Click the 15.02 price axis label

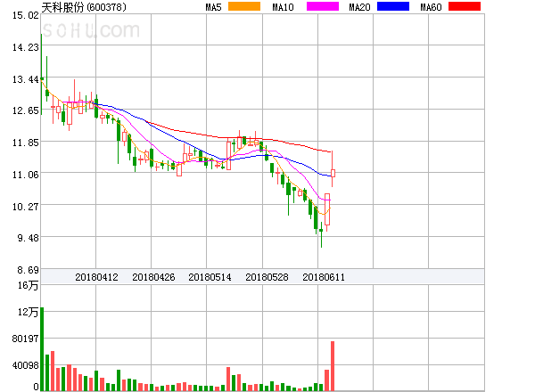pos(26,15)
